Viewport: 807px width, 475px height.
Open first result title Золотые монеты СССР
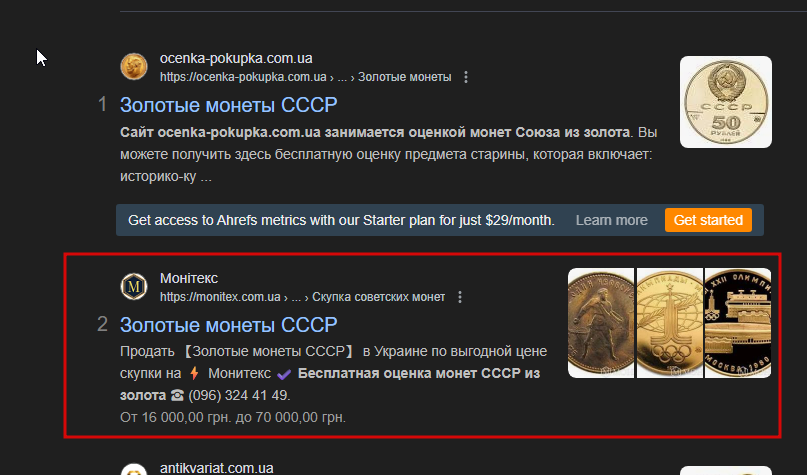click(229, 105)
